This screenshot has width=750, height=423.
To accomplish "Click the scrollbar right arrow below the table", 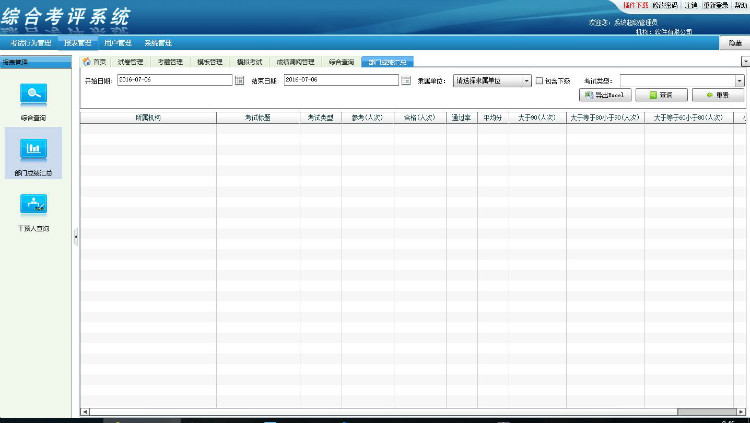I will point(741,412).
